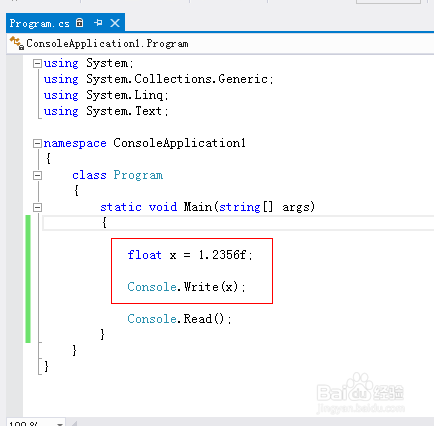Screen dimensions: 434x426
Task: Click the 'Console.Read();' statement
Action: pos(179,319)
